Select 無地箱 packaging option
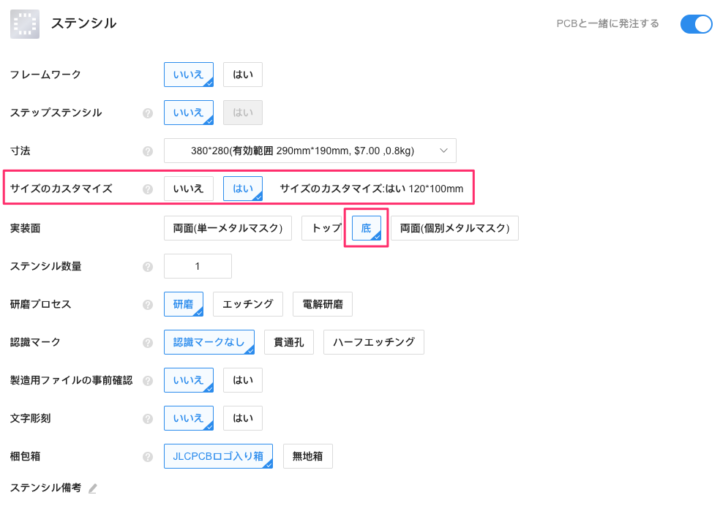Viewport: 720px width, 511px height. (307, 457)
